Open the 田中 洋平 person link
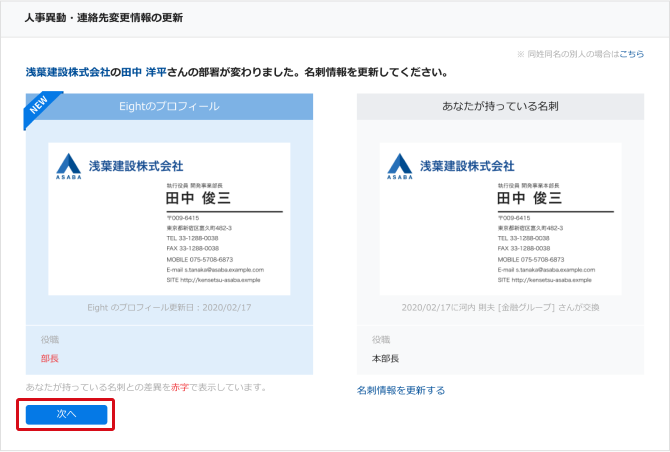This screenshot has width=670, height=452. [144, 72]
